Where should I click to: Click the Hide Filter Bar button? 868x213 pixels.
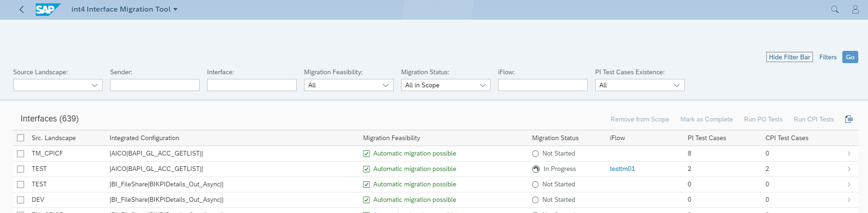pos(789,57)
